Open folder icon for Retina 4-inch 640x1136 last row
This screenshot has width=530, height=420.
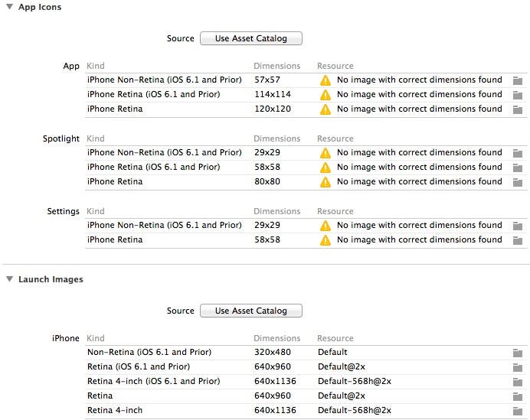pyautogui.click(x=518, y=411)
